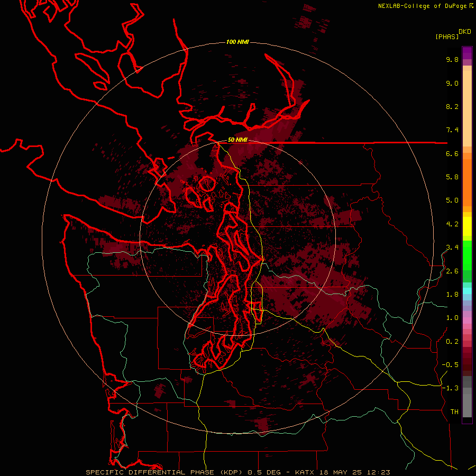Screen dimensions: 476x476
Task: Click the -0.5 legend value
Action: point(450,365)
